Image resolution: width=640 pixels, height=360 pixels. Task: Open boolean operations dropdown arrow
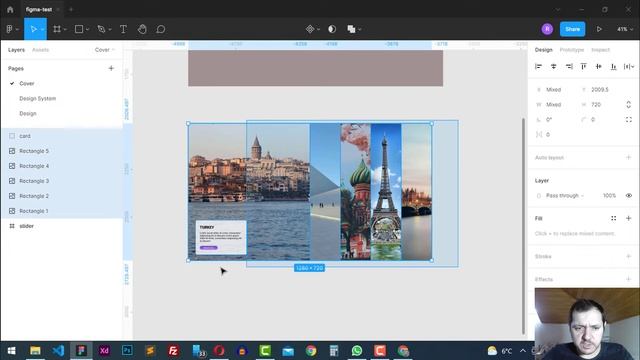(360, 29)
